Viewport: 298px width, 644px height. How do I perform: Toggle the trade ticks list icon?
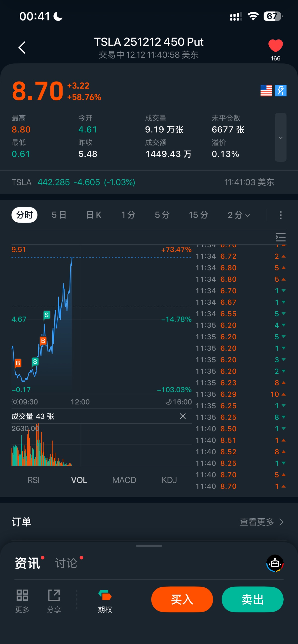point(280,237)
